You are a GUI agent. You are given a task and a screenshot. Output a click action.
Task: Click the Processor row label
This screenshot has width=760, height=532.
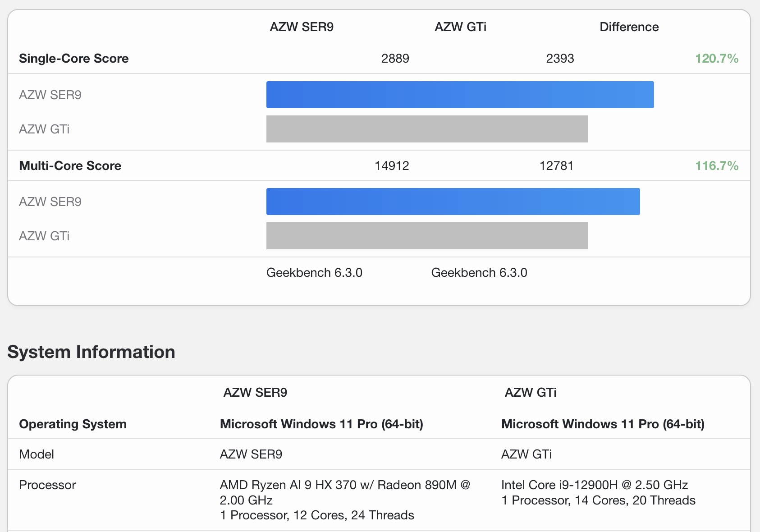pyautogui.click(x=47, y=485)
